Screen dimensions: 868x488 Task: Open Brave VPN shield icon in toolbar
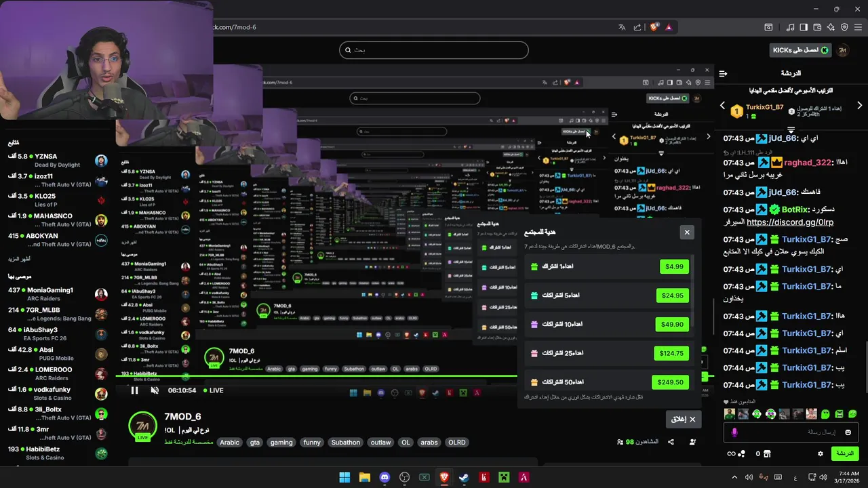(844, 27)
